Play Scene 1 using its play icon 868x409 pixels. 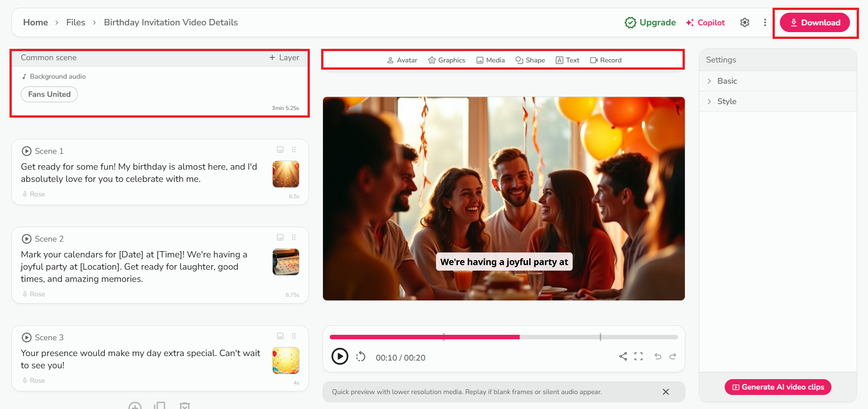click(27, 151)
